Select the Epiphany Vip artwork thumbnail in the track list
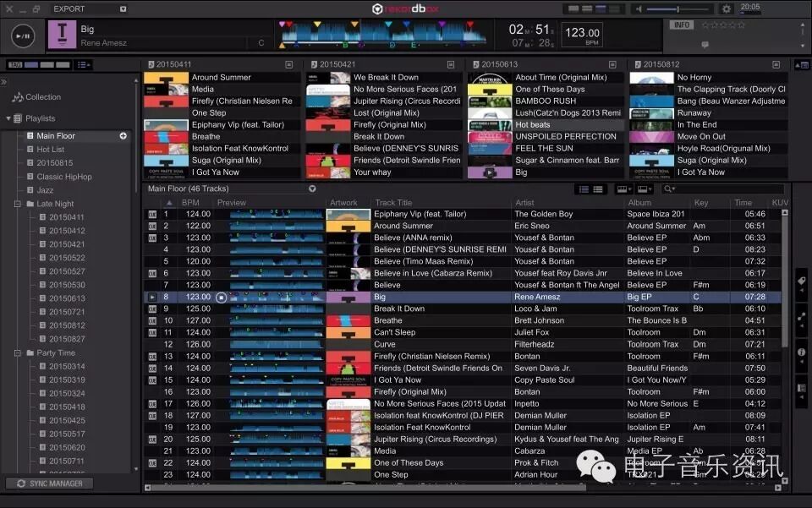Viewport: 812px width, 508px height. tap(348, 214)
